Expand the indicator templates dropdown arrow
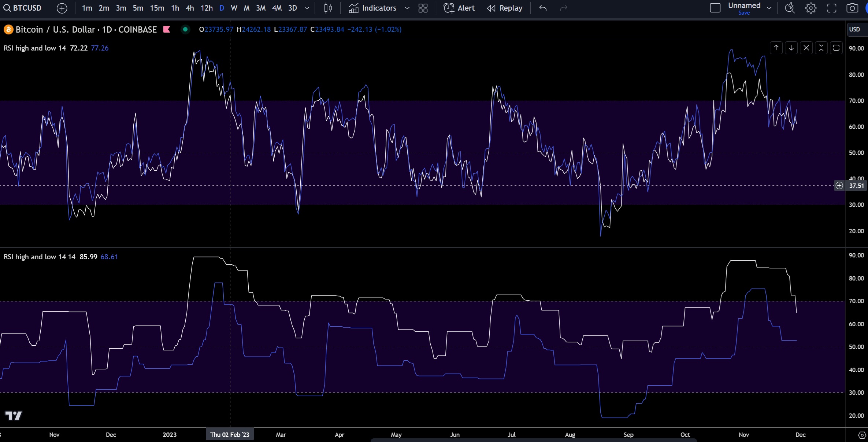Image resolution: width=868 pixels, height=442 pixels. 407,8
